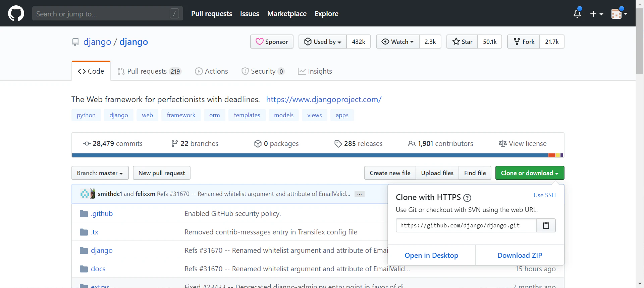Image resolution: width=644 pixels, height=288 pixels.
Task: Open the .tx folder
Action: (95, 232)
